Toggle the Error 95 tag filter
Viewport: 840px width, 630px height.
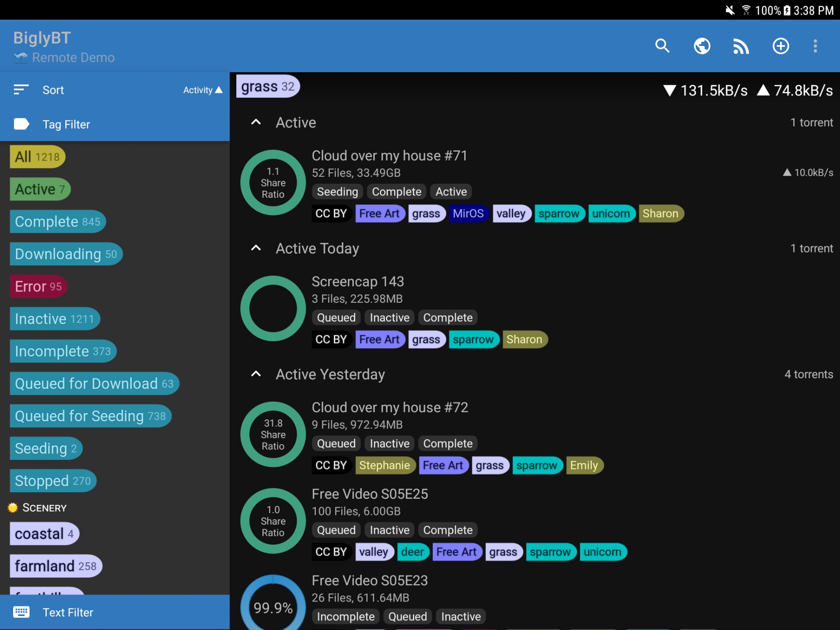tap(38, 287)
